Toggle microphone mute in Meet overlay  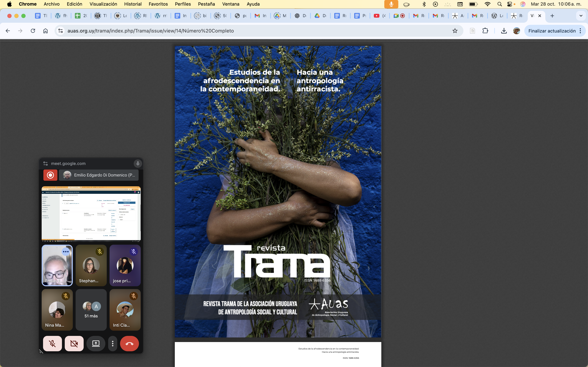click(x=52, y=343)
